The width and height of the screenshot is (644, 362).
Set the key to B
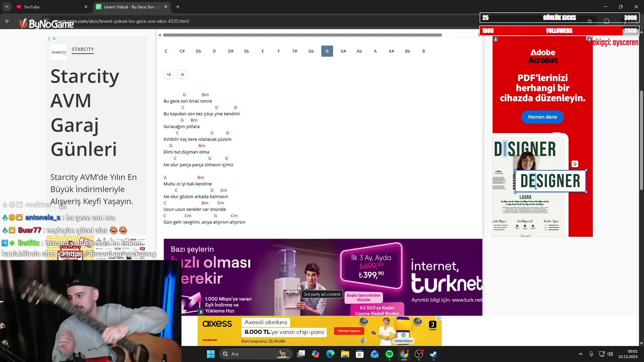[x=424, y=51]
